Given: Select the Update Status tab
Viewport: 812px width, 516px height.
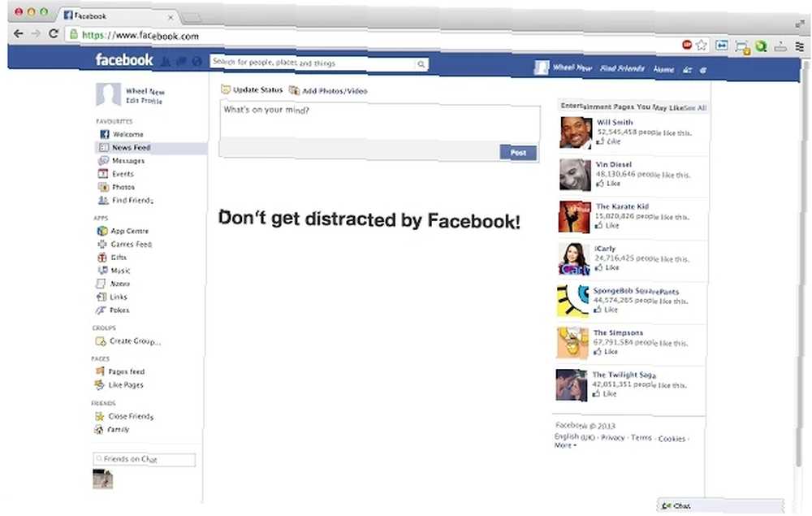Looking at the screenshot, I should click(x=253, y=89).
